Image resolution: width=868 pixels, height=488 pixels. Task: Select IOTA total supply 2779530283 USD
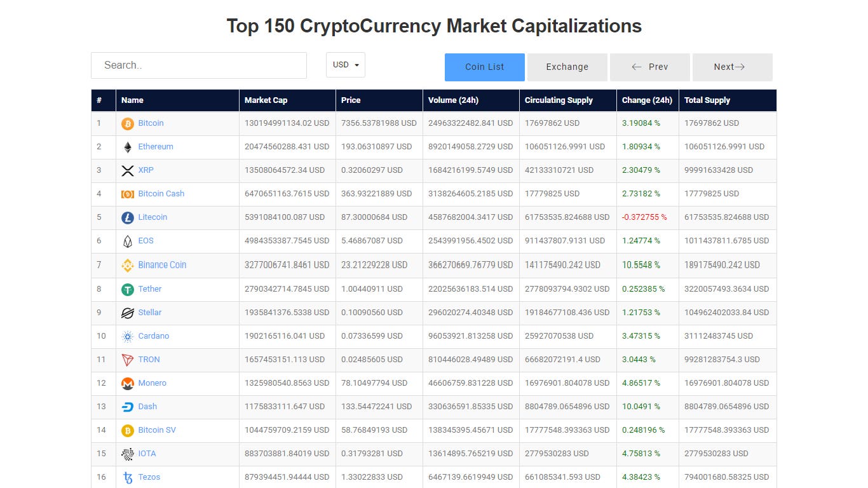(716, 454)
